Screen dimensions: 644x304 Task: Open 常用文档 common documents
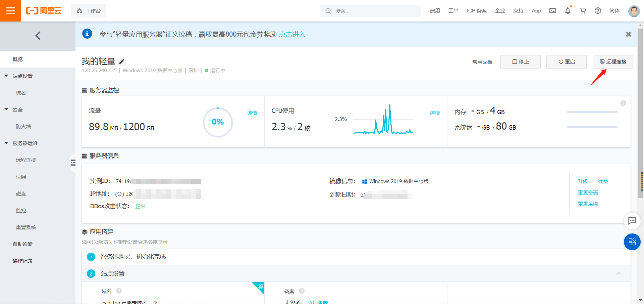pyautogui.click(x=482, y=62)
